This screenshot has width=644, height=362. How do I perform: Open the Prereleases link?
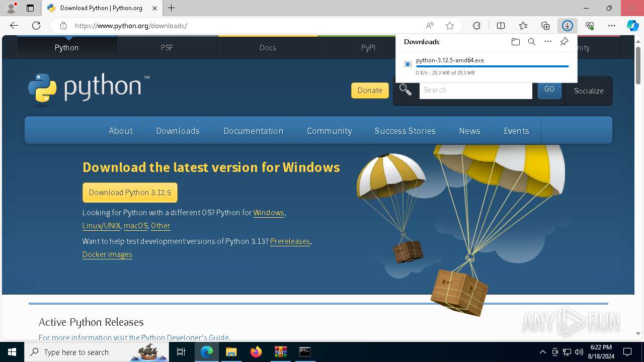coord(290,241)
